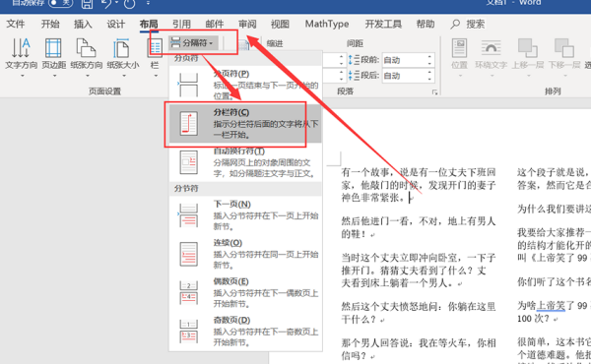Toggle the 自动保存 AutoSave switch

[60, 3]
